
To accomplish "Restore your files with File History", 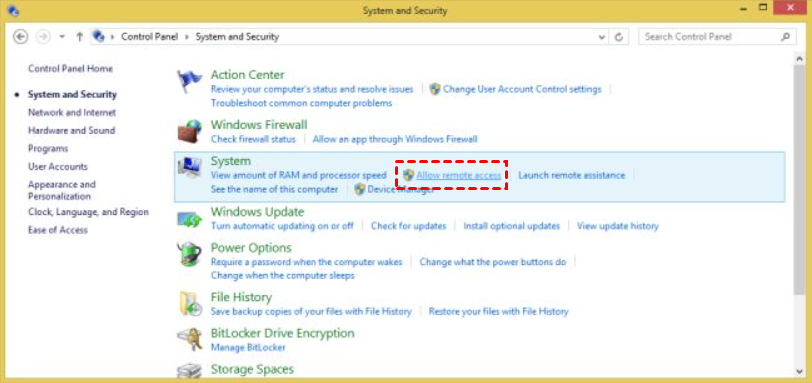I will [498, 312].
